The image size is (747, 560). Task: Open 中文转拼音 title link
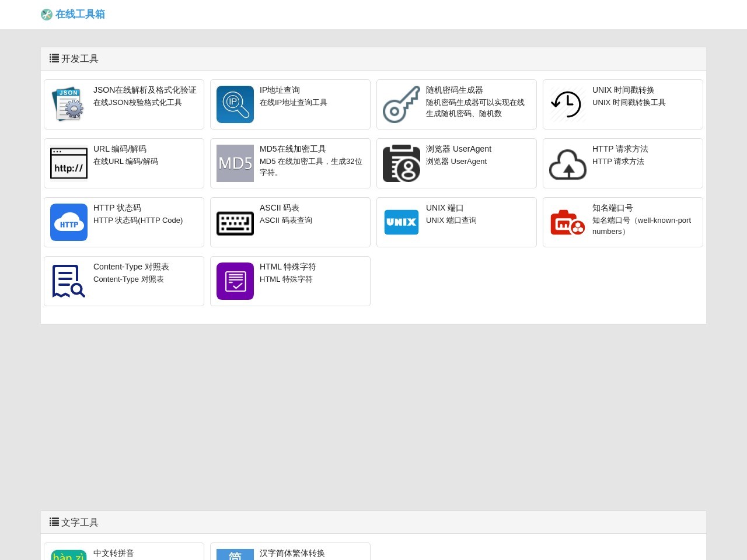(114, 553)
